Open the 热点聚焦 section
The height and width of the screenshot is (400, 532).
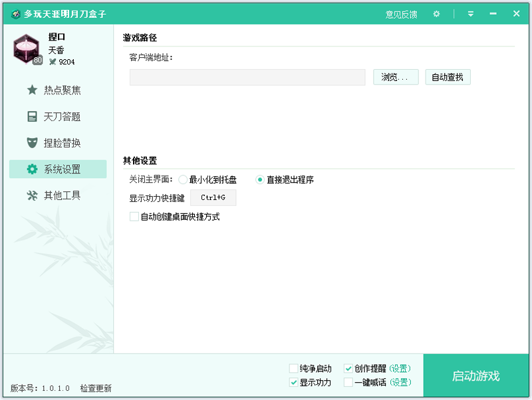click(62, 90)
